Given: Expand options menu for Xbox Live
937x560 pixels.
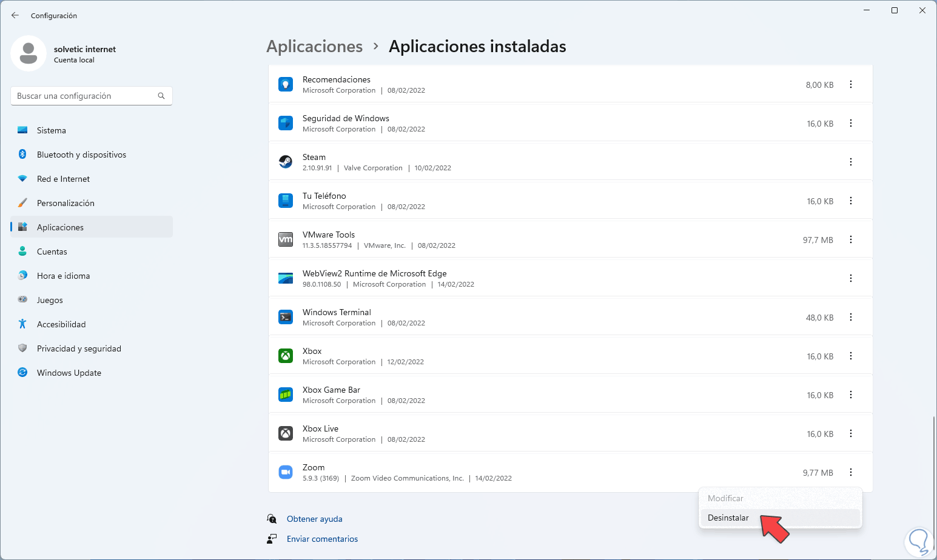Looking at the screenshot, I should (x=851, y=433).
